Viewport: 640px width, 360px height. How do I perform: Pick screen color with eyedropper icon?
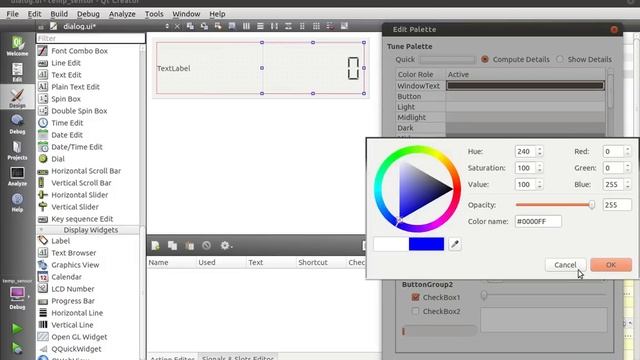tap(455, 244)
